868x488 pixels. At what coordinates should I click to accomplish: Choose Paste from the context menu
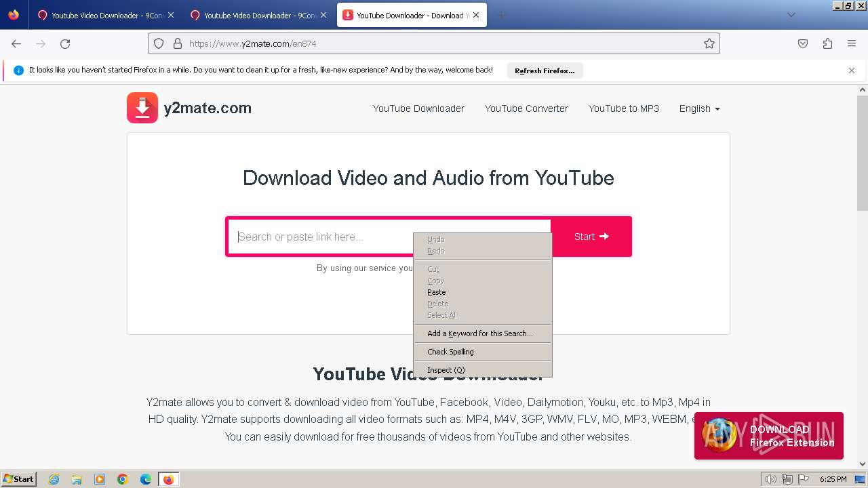[483, 292]
